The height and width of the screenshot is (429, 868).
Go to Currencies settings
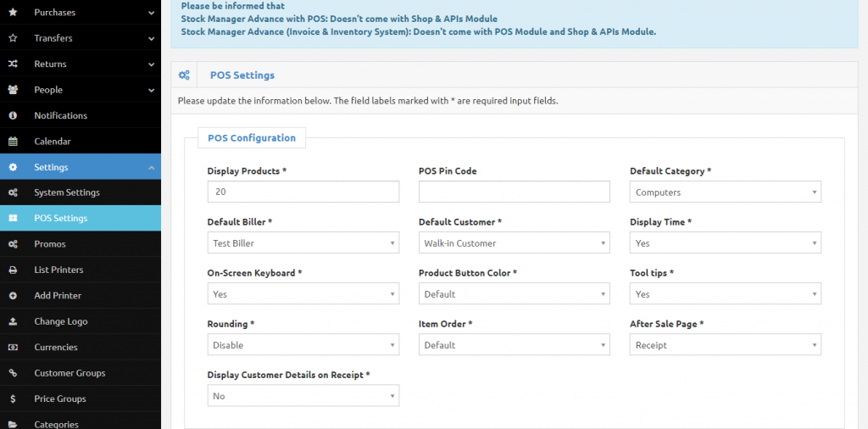pyautogui.click(x=81, y=347)
